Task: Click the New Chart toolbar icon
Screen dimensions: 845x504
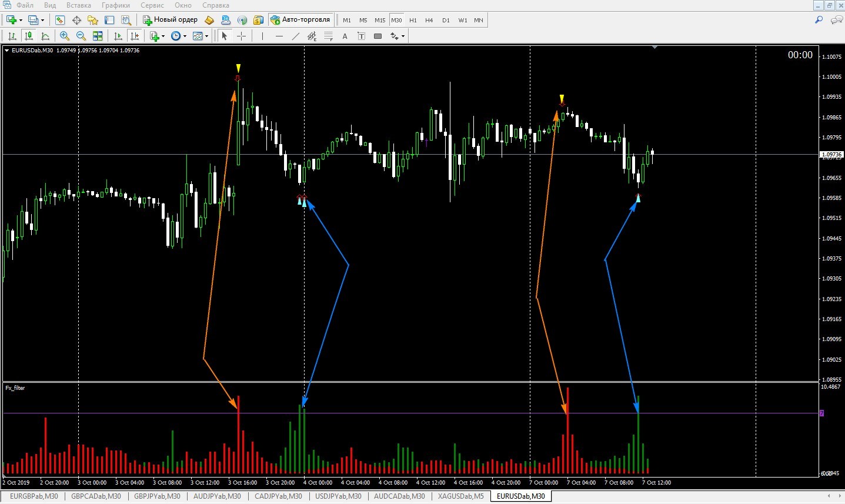Action: pyautogui.click(x=11, y=20)
